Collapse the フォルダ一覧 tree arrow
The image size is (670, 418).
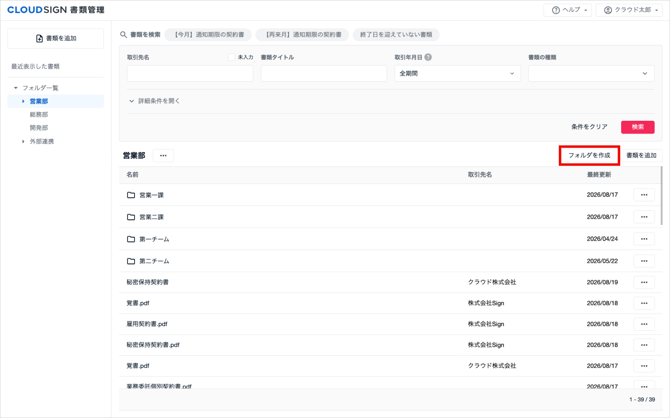(16, 88)
